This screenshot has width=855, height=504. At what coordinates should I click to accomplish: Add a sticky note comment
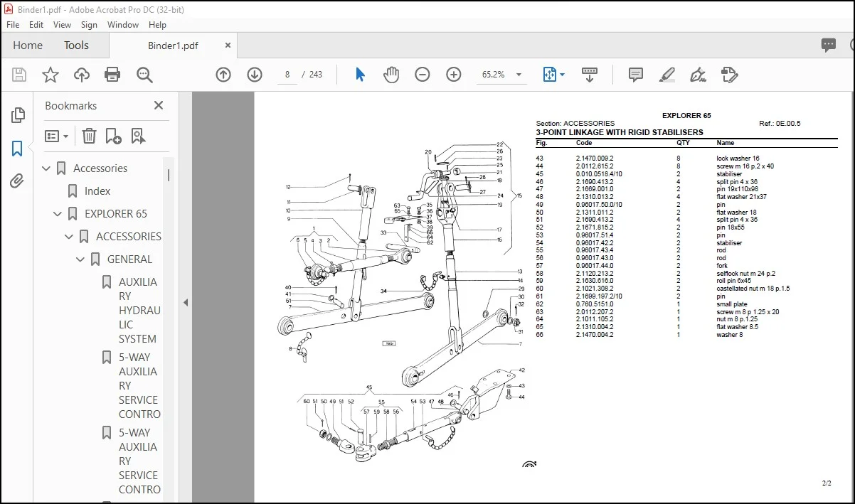click(x=636, y=75)
